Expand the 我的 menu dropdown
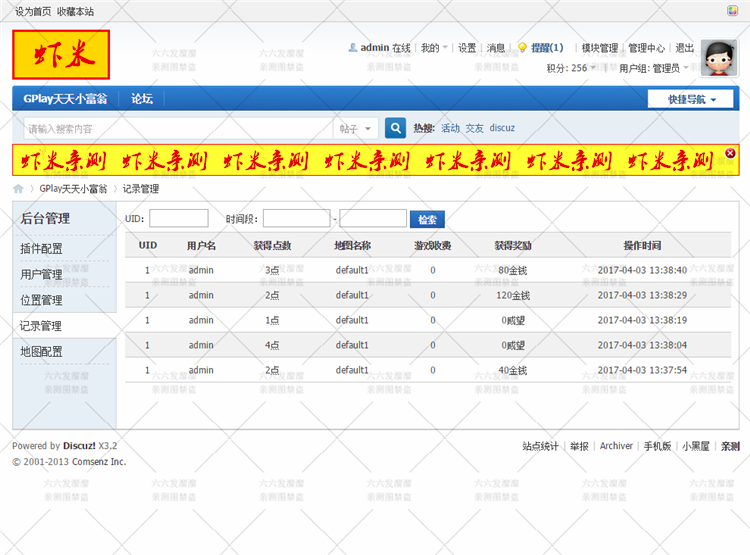Screen dimensions: 750x555 pos(433,47)
